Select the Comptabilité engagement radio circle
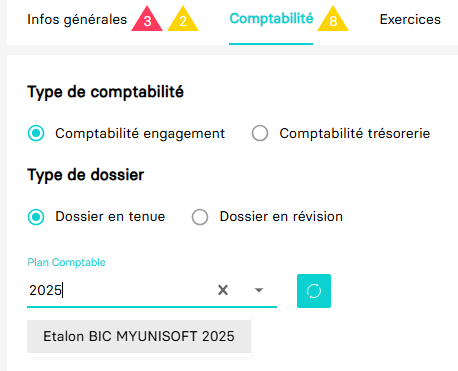Image resolution: width=458 pixels, height=371 pixels. point(36,133)
